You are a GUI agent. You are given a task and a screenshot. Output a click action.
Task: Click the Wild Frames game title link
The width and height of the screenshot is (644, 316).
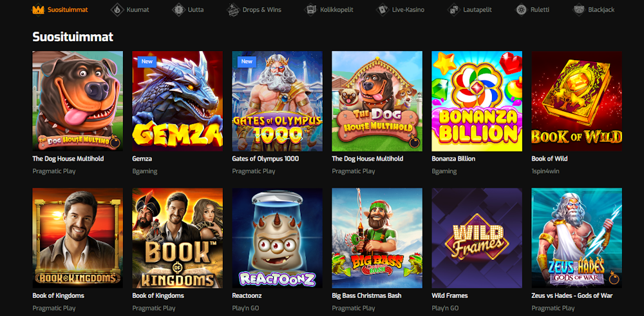(x=450, y=295)
